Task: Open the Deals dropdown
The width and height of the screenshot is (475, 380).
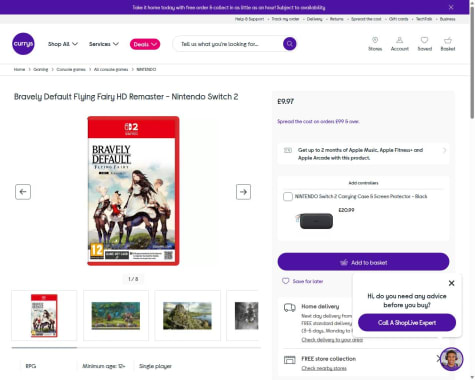Action: point(145,44)
